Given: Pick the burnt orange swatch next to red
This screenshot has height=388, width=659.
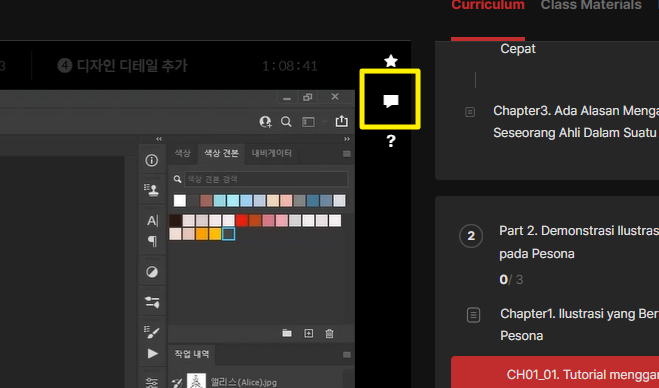Looking at the screenshot, I should click(255, 220).
